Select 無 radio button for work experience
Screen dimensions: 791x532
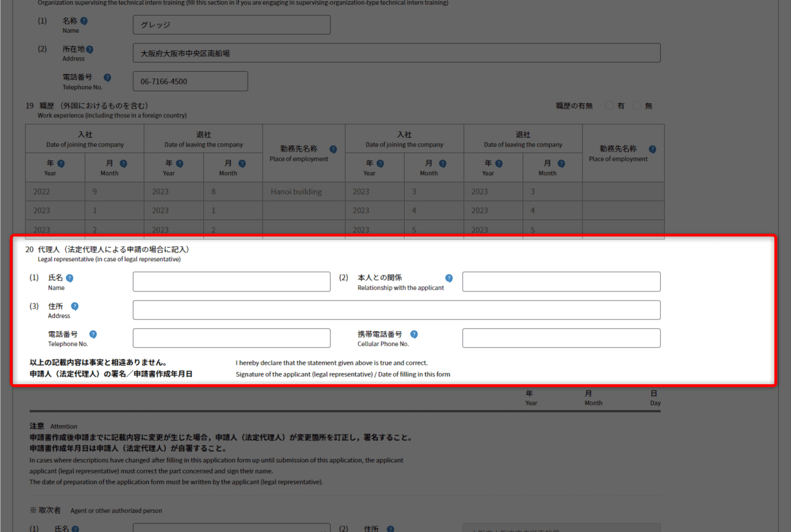pos(637,105)
